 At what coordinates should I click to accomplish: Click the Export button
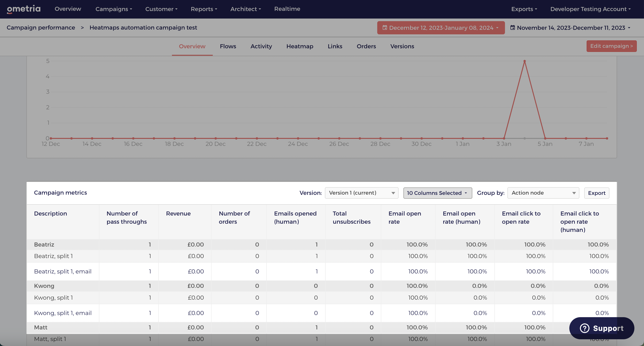click(596, 193)
